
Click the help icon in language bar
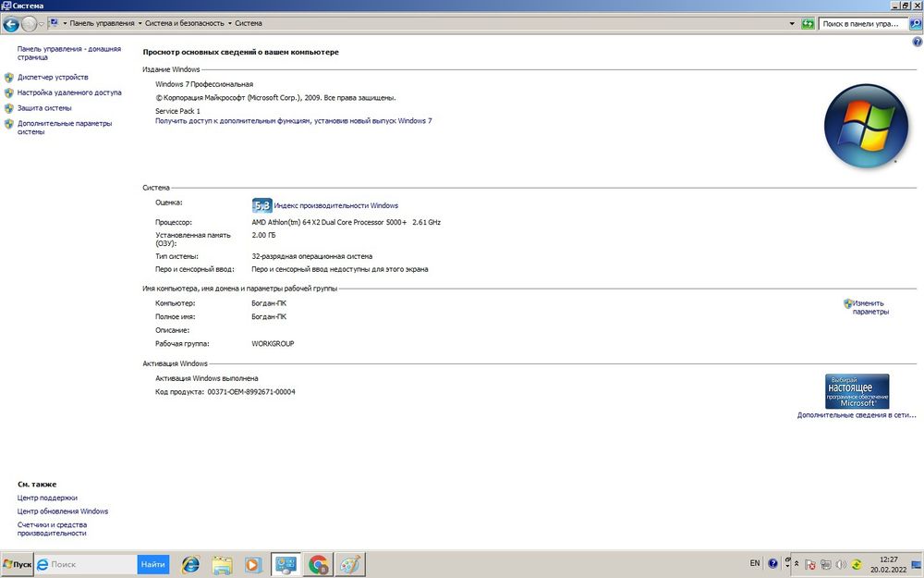click(x=772, y=564)
